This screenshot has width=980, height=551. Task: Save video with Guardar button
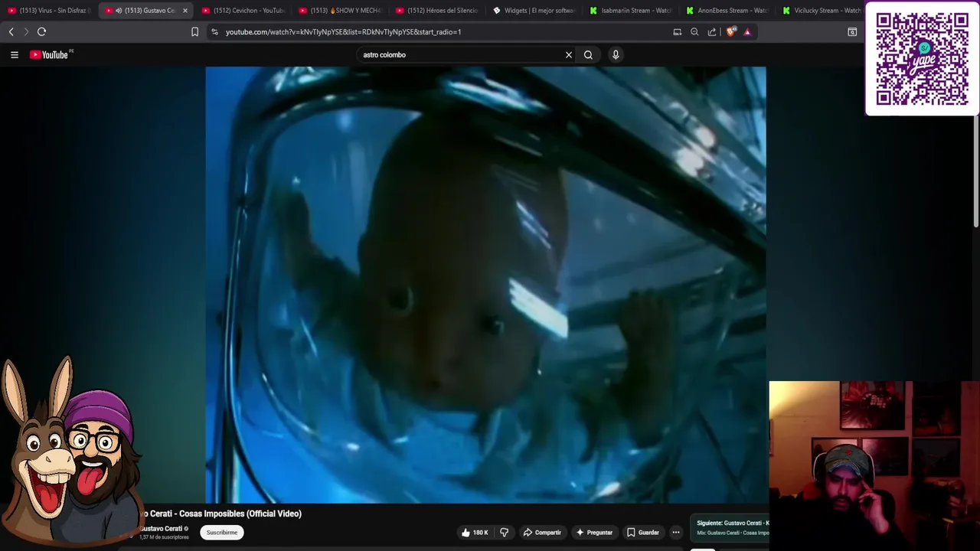pyautogui.click(x=642, y=533)
